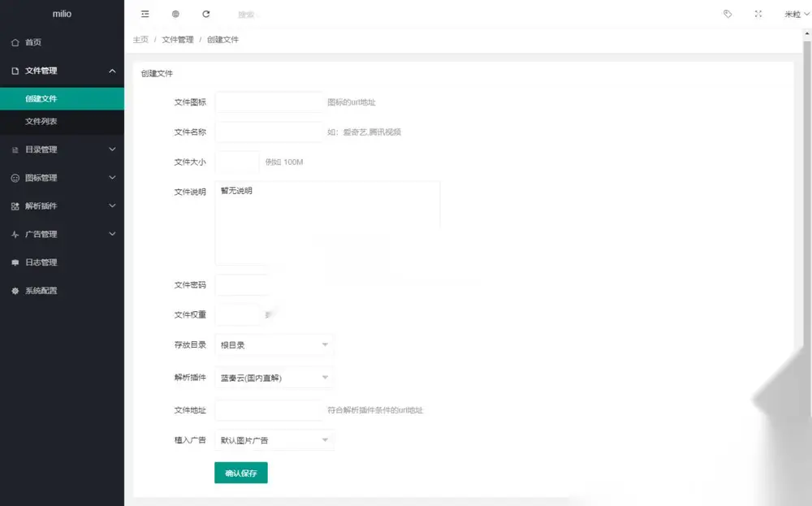The image size is (812, 506).
Task: Open 首页 in the sidebar
Action: tap(63, 42)
